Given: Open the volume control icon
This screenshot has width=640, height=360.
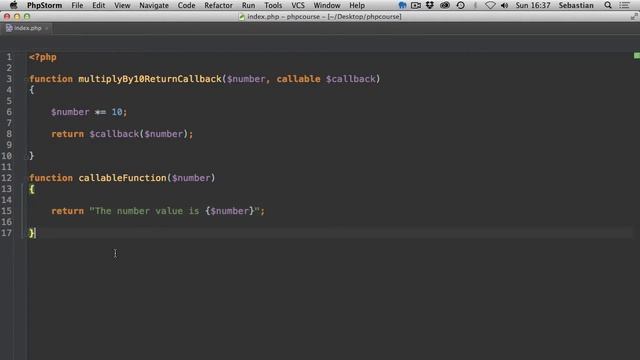Looking at the screenshot, I should coord(504,5).
